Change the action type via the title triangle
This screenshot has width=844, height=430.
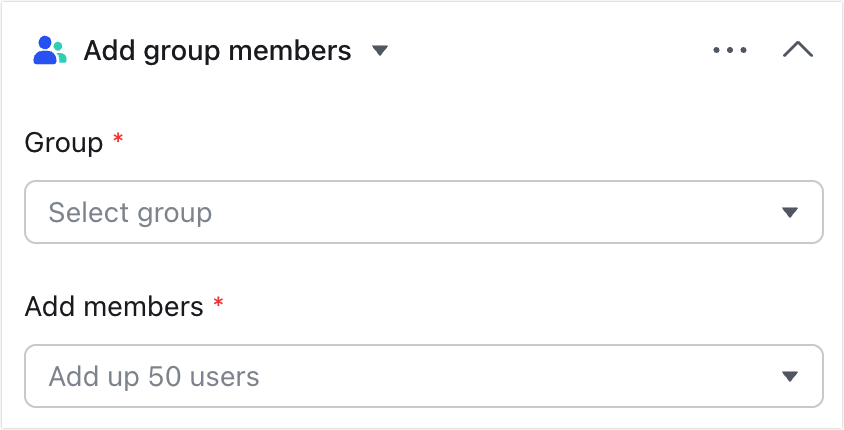[x=380, y=51]
